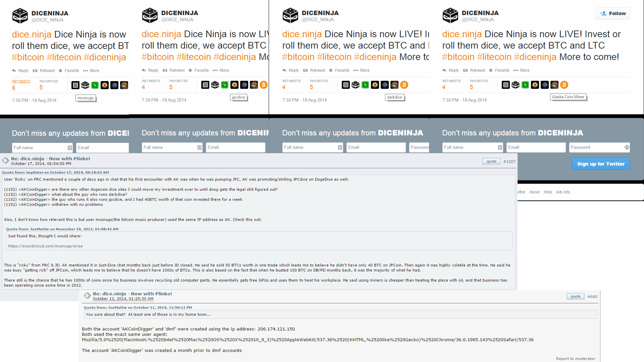644x362 pixels.
Task: Open the Ads info footer link
Action: (563, 192)
